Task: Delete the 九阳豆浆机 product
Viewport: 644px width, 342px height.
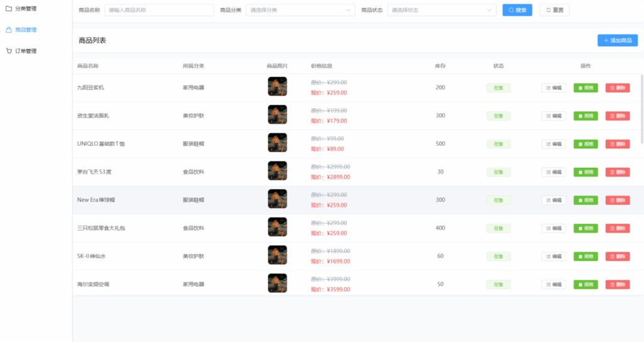Action: coord(618,88)
